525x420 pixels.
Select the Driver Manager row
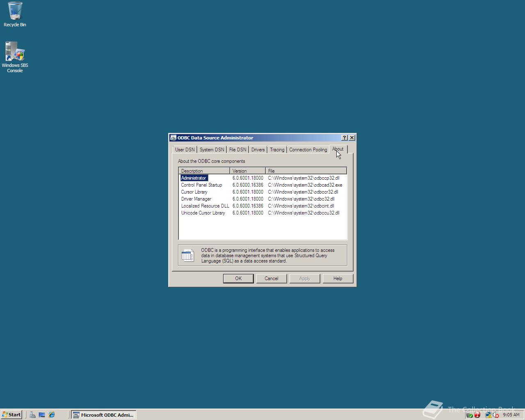(x=262, y=199)
